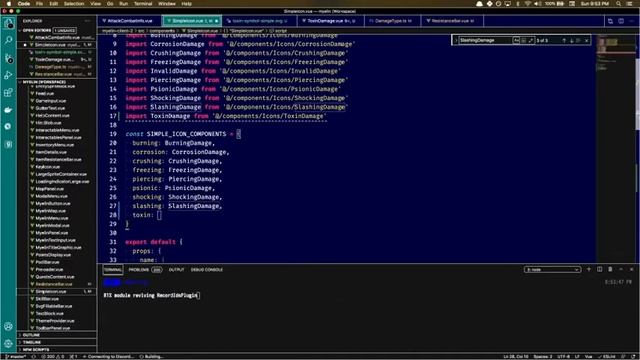Add a new terminal with plus icon
Viewport: 640px width, 360px height.
coord(589,269)
